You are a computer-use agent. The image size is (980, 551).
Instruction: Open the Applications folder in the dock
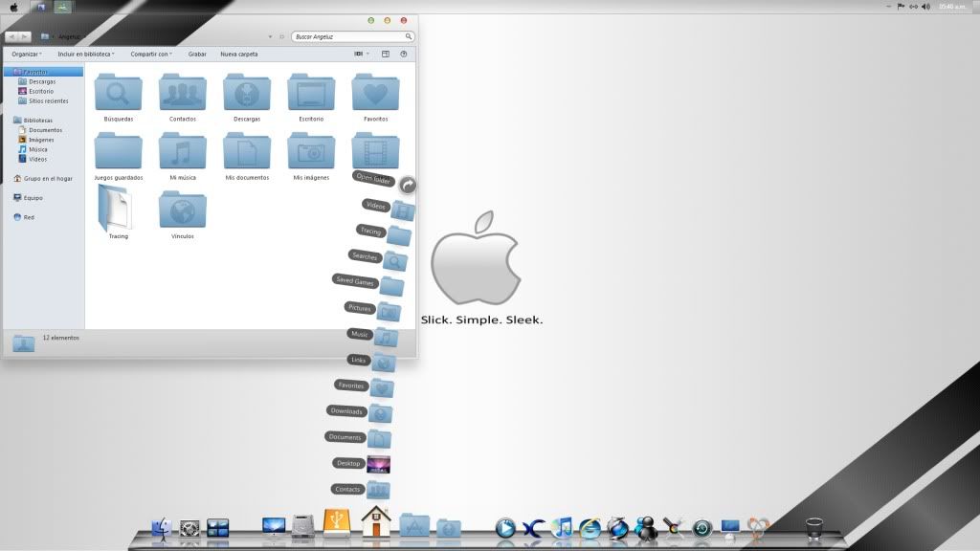[414, 526]
